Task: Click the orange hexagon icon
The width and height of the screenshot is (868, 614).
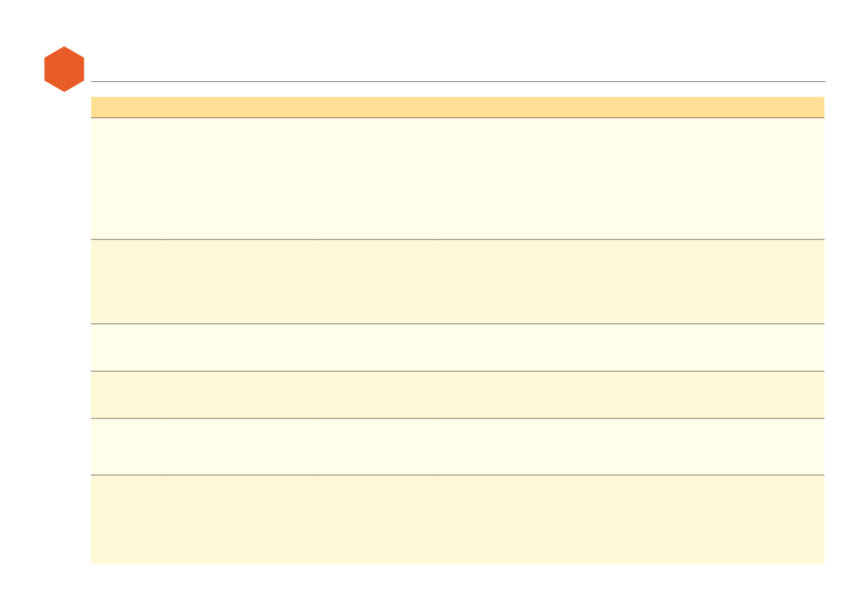Action: (x=64, y=69)
